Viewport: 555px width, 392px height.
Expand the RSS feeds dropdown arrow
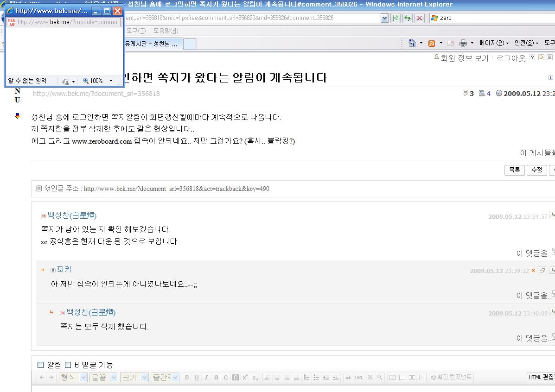(441, 43)
